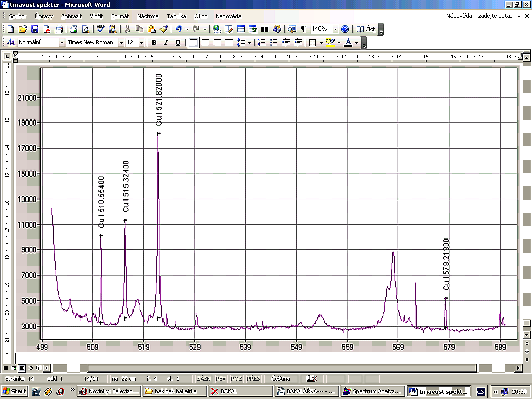Open the Formát menu
Viewport: 532px width, 399px height.
tap(120, 16)
